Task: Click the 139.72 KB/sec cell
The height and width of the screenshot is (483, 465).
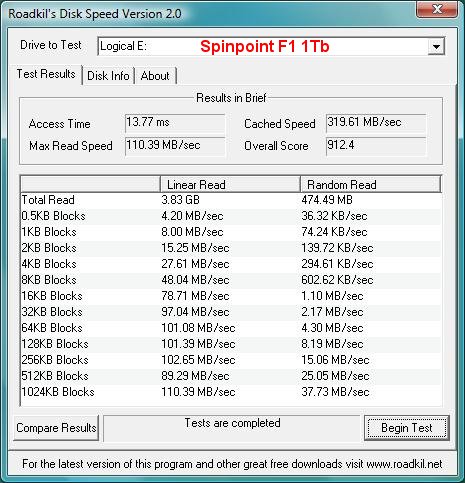Action: (337, 248)
